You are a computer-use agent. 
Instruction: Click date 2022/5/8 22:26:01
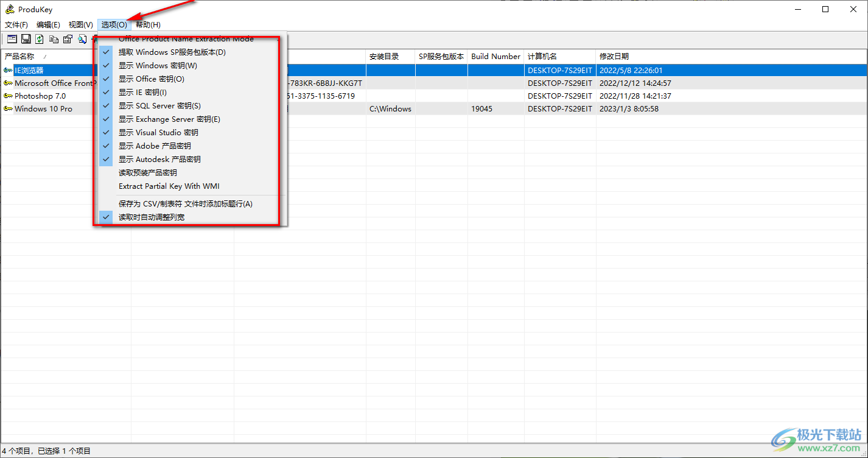coord(631,70)
